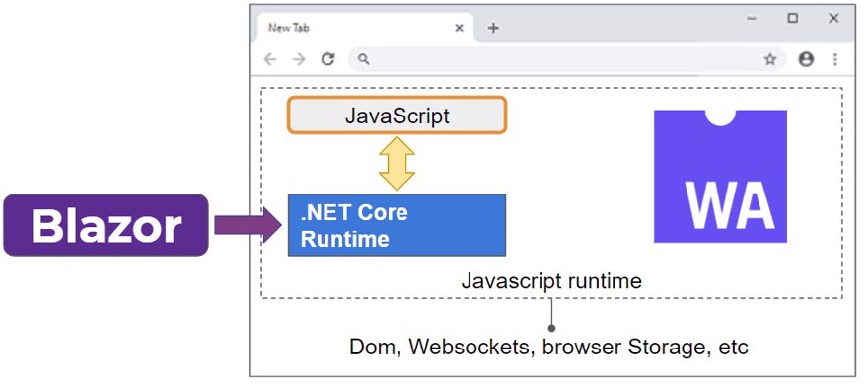
Task: Reload the page with refresh icon
Action: (x=328, y=59)
